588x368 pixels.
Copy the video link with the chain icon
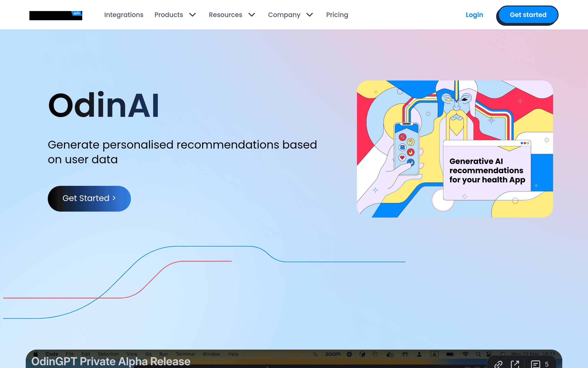498,364
